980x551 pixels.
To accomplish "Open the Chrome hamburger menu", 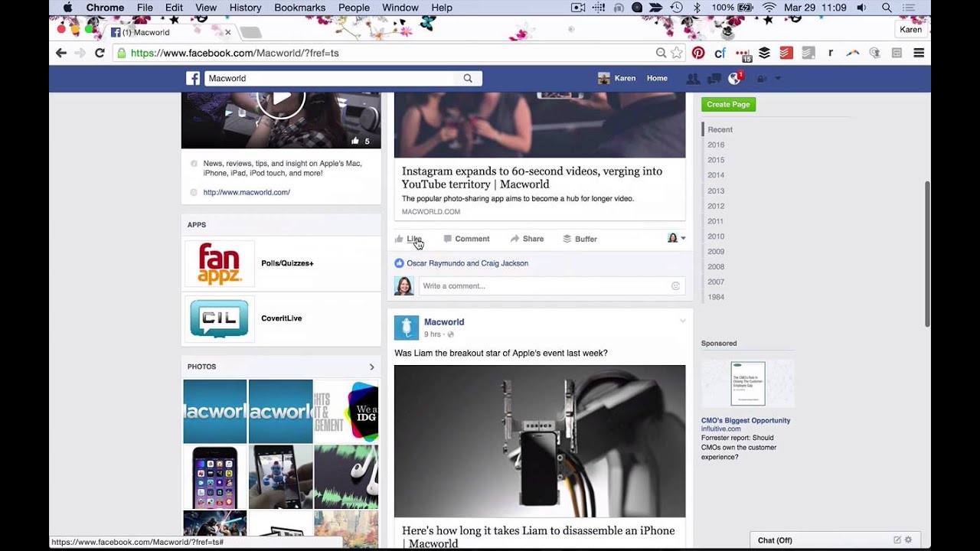I will (919, 53).
